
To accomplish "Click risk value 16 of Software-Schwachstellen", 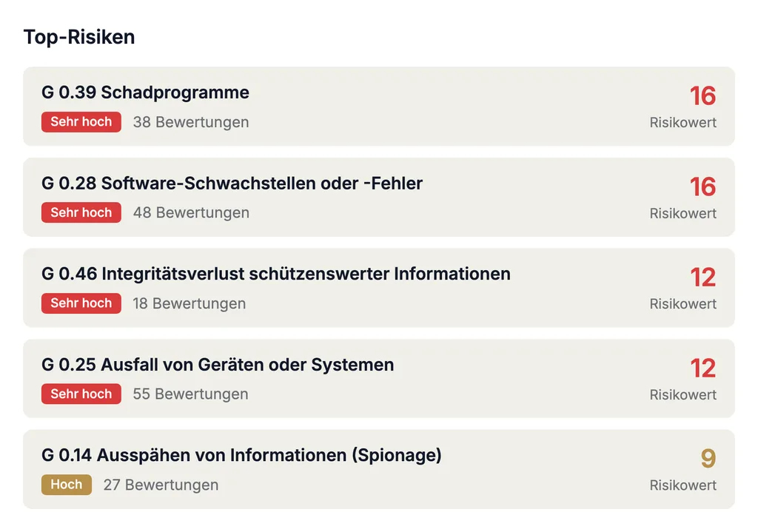I will (703, 186).
